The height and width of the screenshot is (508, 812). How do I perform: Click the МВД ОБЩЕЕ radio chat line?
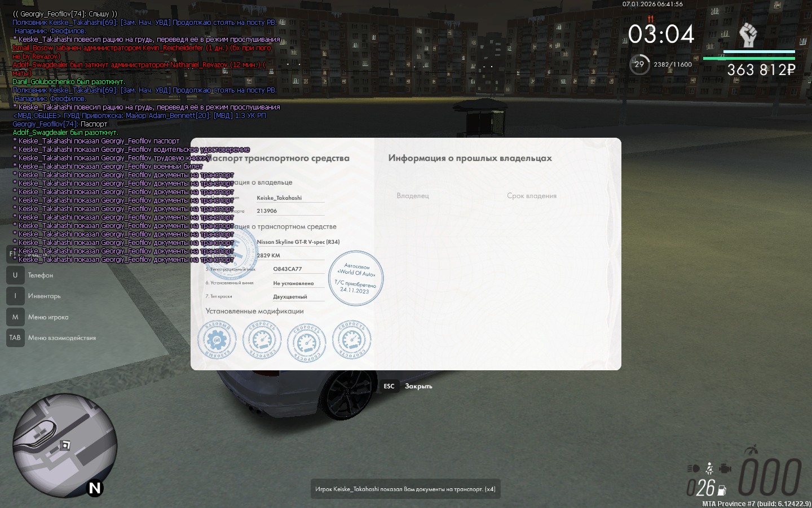coord(139,116)
